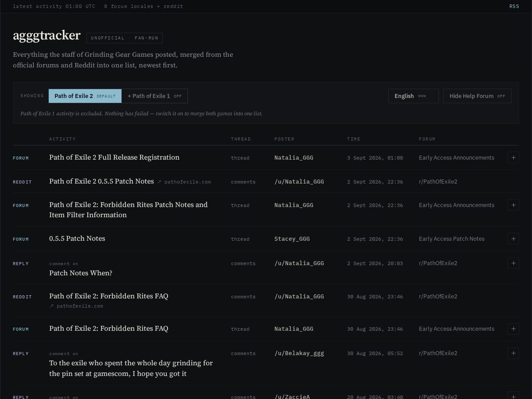The width and height of the screenshot is (532, 399).
Task: Click the POSTER column header
Action: pyautogui.click(x=284, y=139)
